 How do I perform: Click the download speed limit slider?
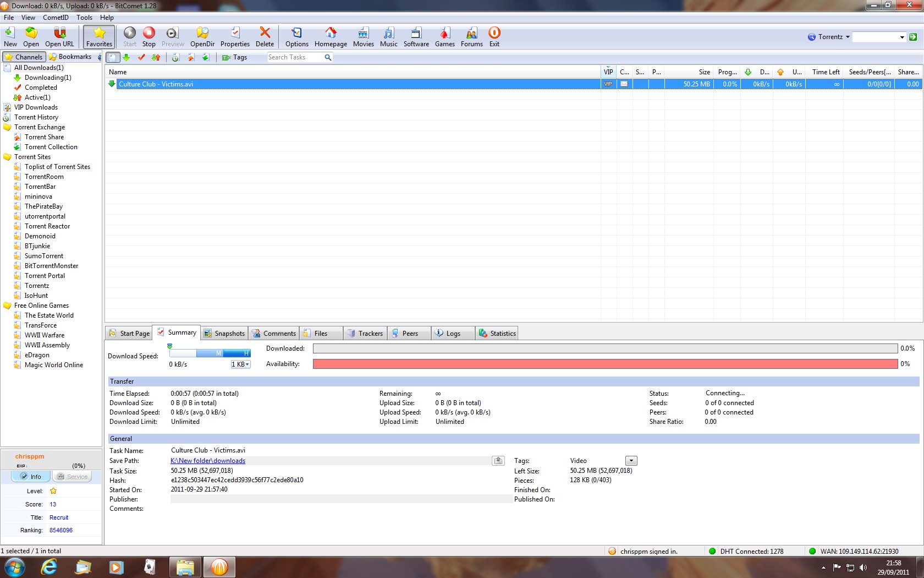(x=210, y=353)
